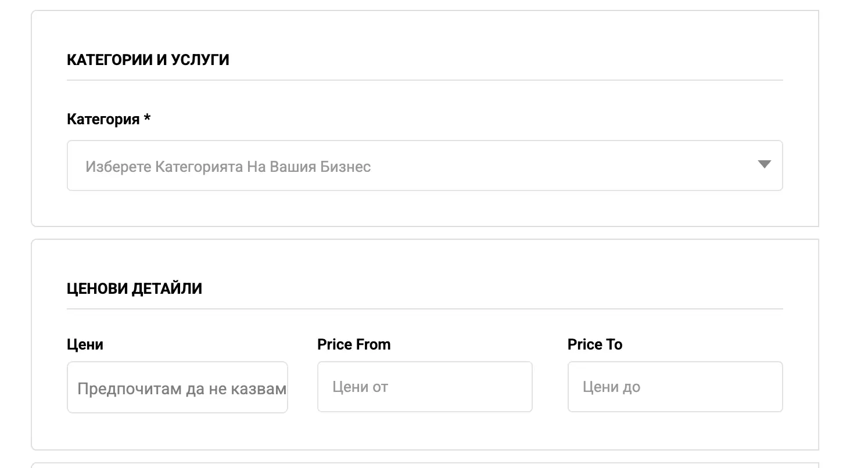The height and width of the screenshot is (468, 868).
Task: Focus the 'Цени до' input field
Action: (675, 387)
